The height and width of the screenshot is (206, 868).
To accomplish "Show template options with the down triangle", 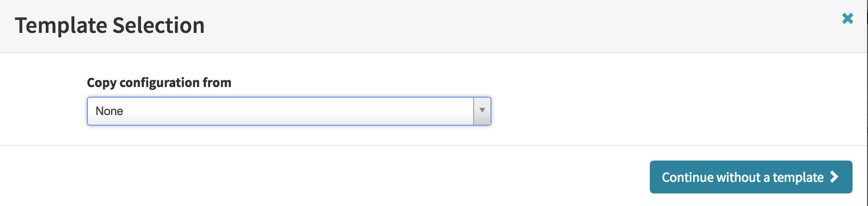I will [482, 111].
